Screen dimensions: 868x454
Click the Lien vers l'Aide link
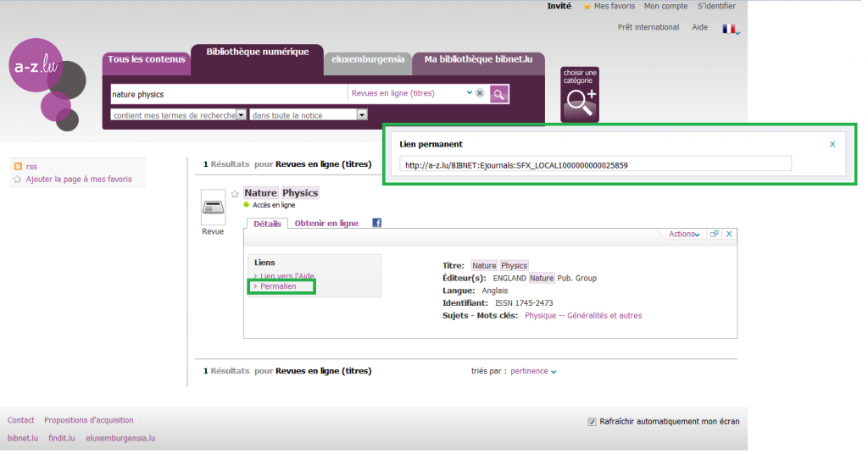pos(287,276)
